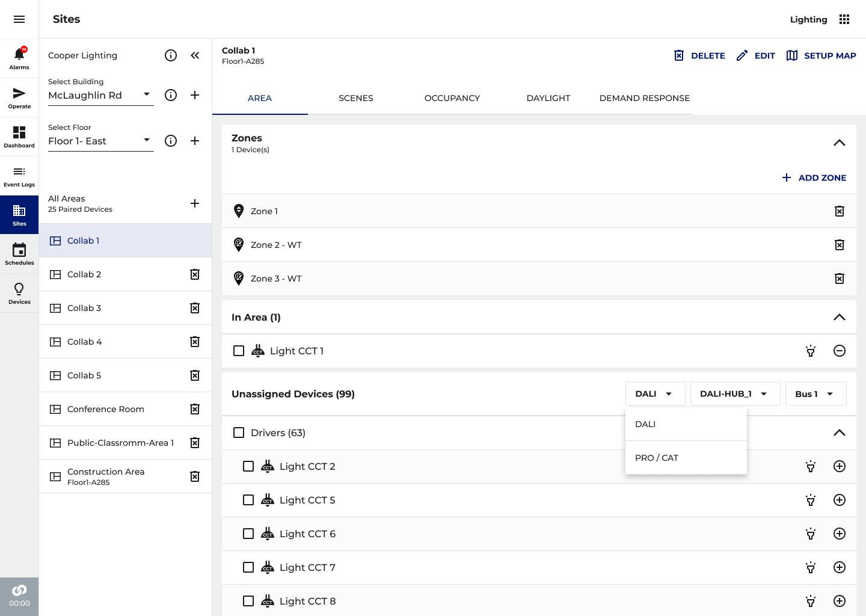Open Devices from the sidebar
Viewport: 866px width, 616px height.
[x=19, y=293]
